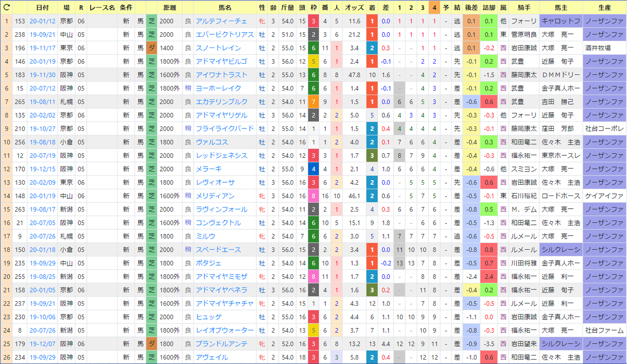
Task: Open horse link ボタジェ
Action: click(x=209, y=263)
